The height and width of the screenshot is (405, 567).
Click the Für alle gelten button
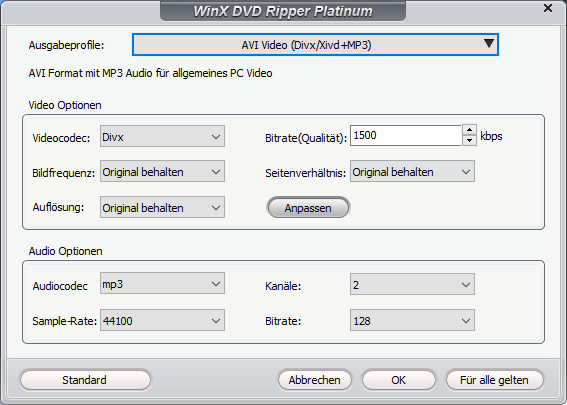494,380
